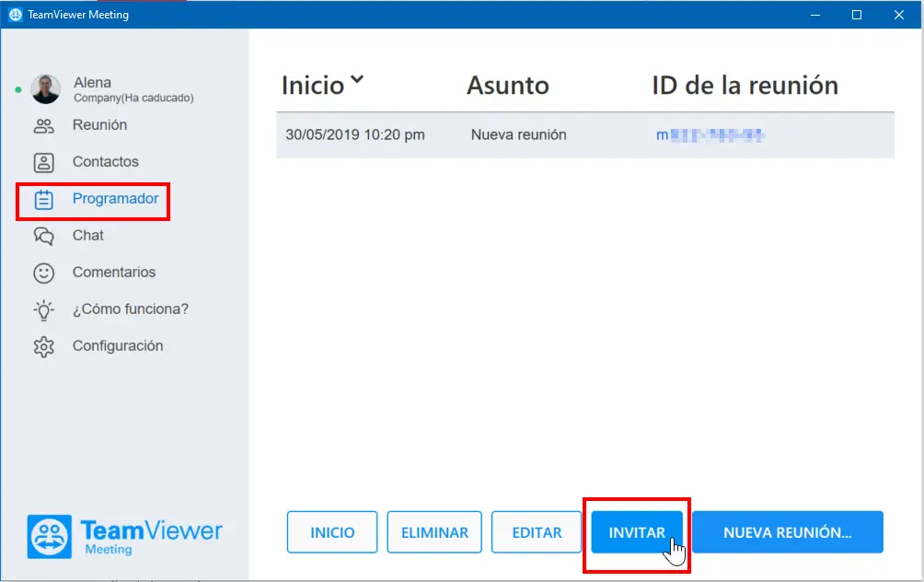Screen dimensions: 924x582
Task: Click the ¿Cómo funciona? lightbulb icon
Action: pos(43,310)
